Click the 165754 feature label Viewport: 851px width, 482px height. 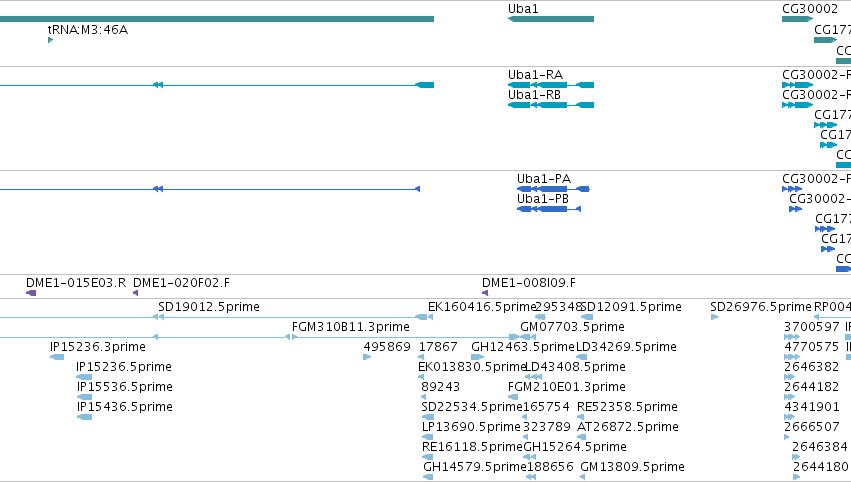click(546, 408)
